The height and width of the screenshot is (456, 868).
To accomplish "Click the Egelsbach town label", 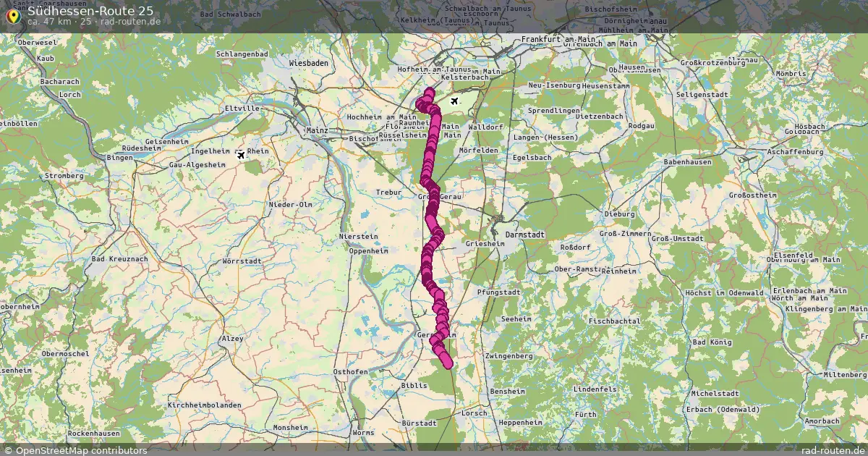I will pos(532,157).
